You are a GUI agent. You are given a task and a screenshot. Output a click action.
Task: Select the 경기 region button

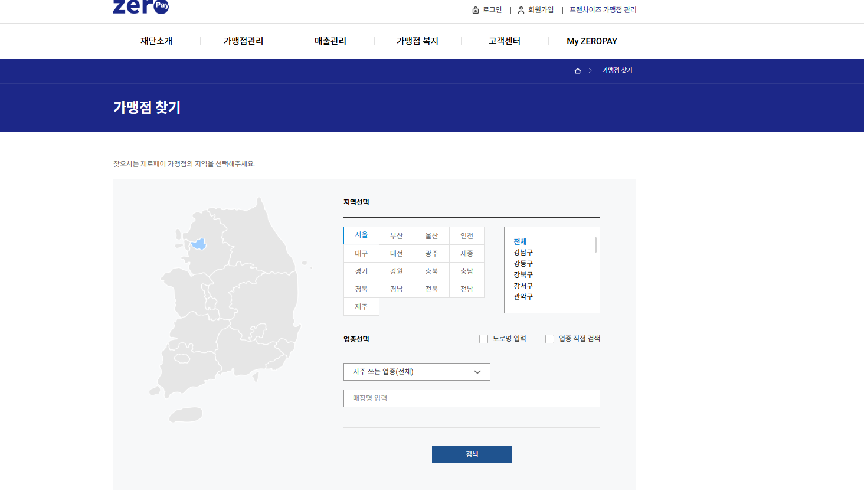click(x=361, y=271)
